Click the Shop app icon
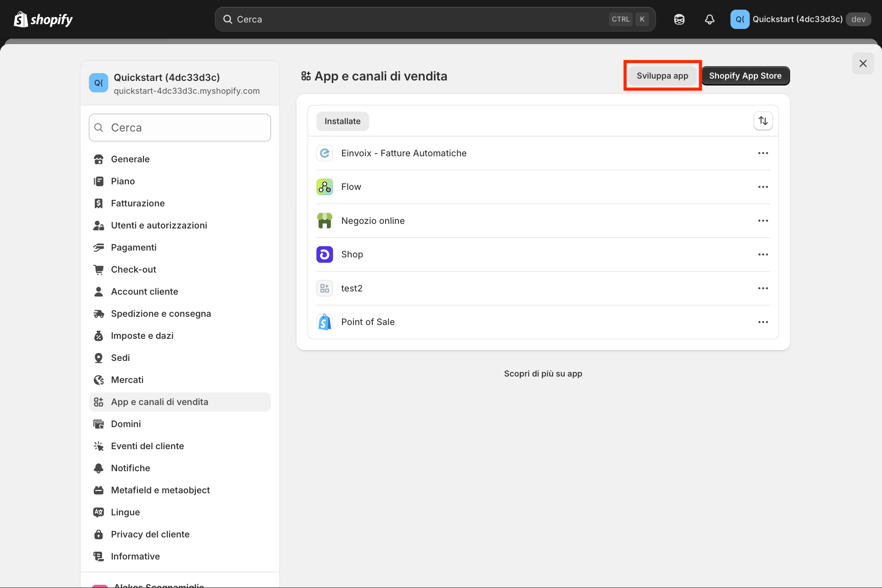This screenshot has height=588, width=882. (324, 255)
